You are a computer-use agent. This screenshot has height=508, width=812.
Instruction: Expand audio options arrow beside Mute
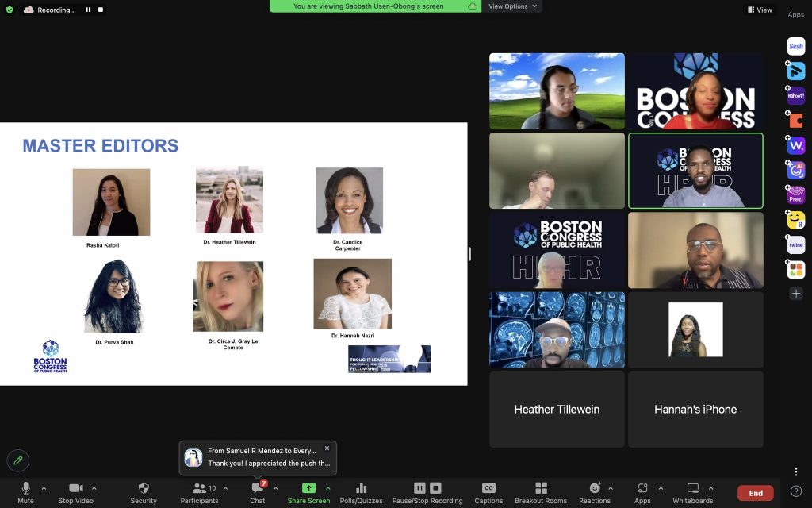[x=44, y=488]
